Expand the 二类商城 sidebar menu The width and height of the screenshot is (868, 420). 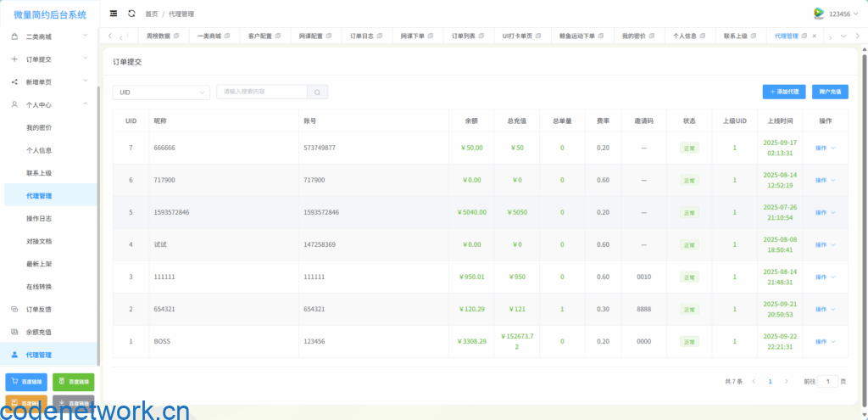click(49, 36)
